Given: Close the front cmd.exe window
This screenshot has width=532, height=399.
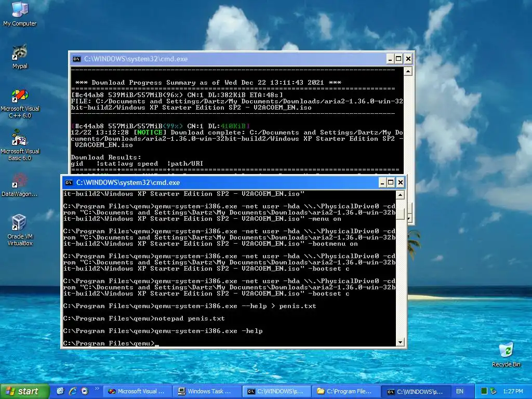Looking at the screenshot, I should pyautogui.click(x=401, y=182).
